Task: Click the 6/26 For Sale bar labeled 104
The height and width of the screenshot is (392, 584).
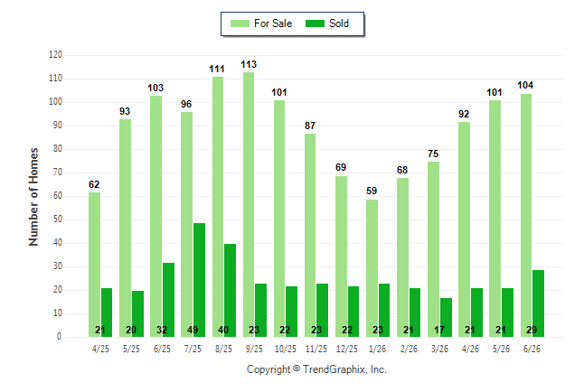Action: pyautogui.click(x=526, y=216)
